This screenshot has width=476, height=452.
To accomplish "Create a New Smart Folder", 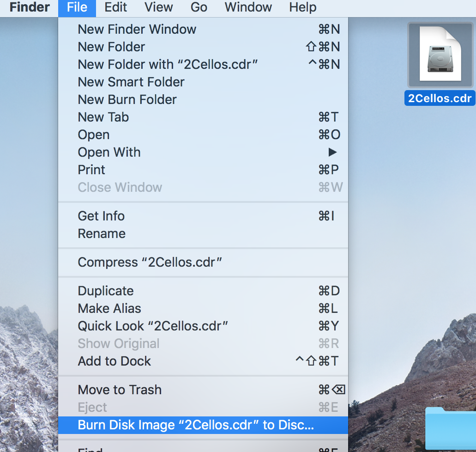I will (x=203, y=82).
